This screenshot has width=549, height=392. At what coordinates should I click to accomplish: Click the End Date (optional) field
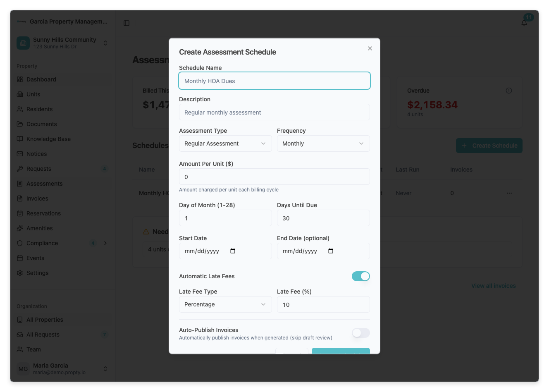[323, 251]
